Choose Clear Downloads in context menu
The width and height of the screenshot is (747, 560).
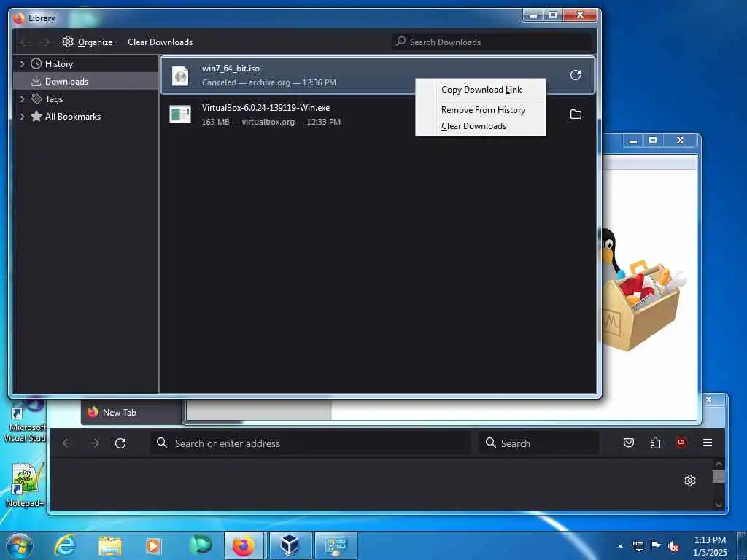coord(473,126)
